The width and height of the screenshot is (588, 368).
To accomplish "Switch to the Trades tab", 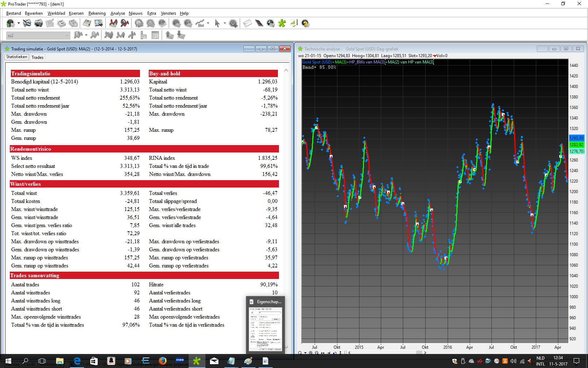I will coord(37,57).
